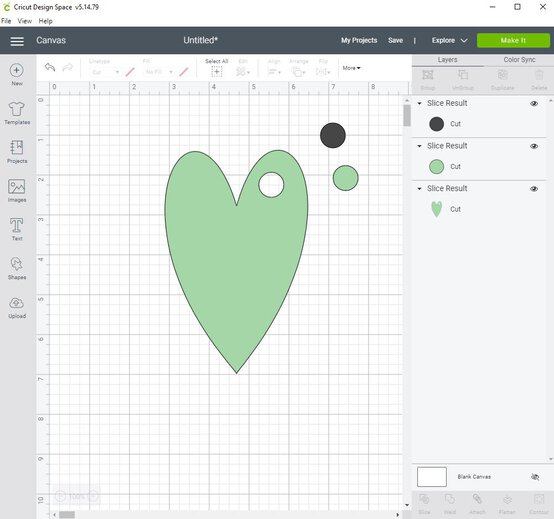Open the Help menu
This screenshot has width=554, height=519.
(x=46, y=21)
